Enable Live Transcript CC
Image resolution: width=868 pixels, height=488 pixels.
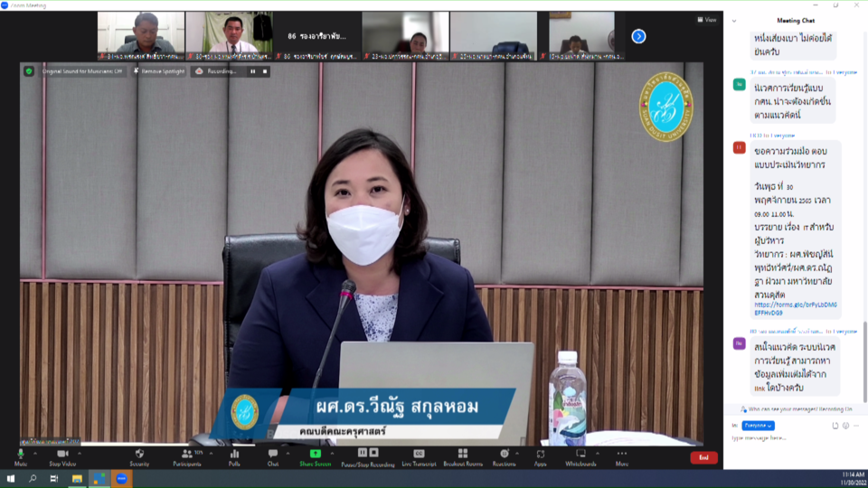pos(419,457)
